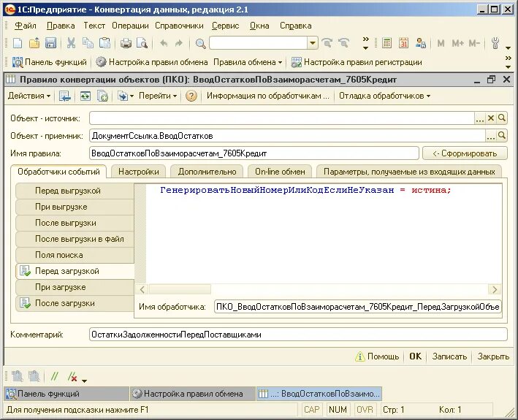The width and height of the screenshot is (518, 420).
Task: Open the Операции menu
Action: pyautogui.click(x=130, y=26)
